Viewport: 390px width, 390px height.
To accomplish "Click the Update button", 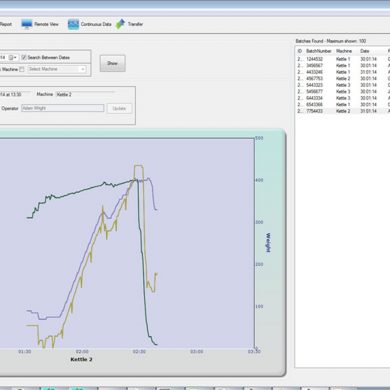I will click(x=119, y=108).
